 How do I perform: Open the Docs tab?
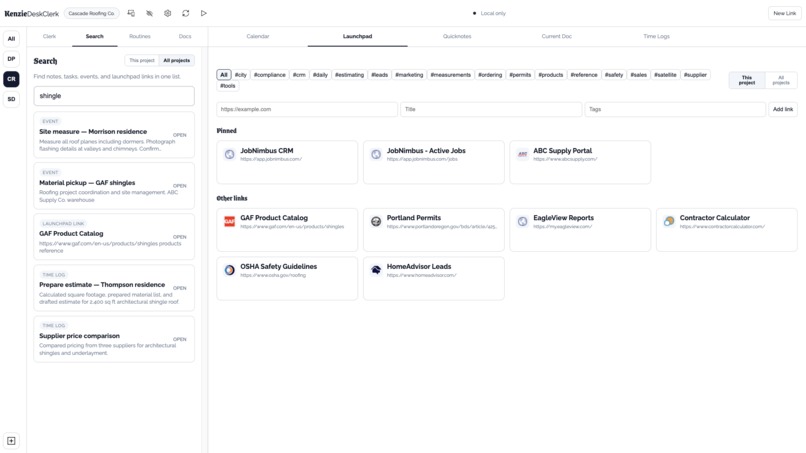(x=185, y=37)
